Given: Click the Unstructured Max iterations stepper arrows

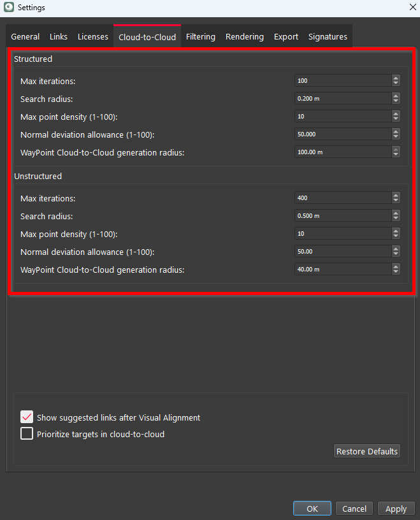Looking at the screenshot, I should click(396, 198).
